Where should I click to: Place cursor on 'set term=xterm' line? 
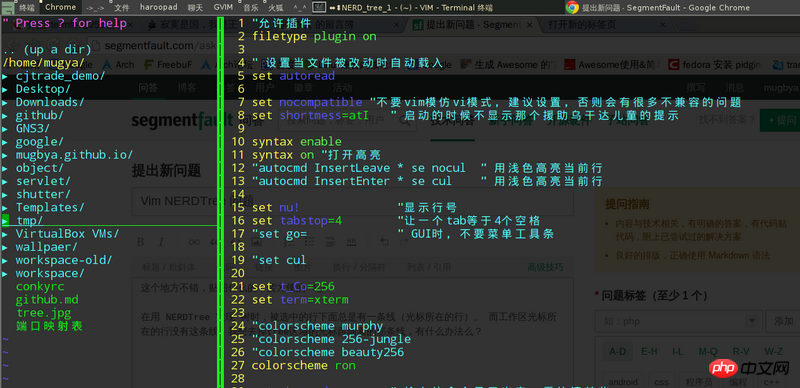pyautogui.click(x=300, y=300)
